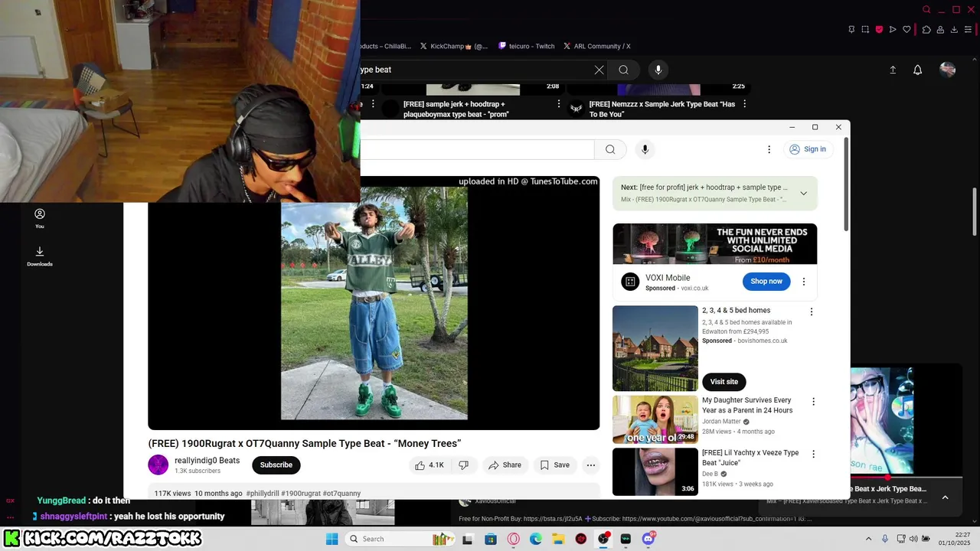Open YouTube notifications bell in background window
Image resolution: width=980 pixels, height=551 pixels.
(917, 70)
